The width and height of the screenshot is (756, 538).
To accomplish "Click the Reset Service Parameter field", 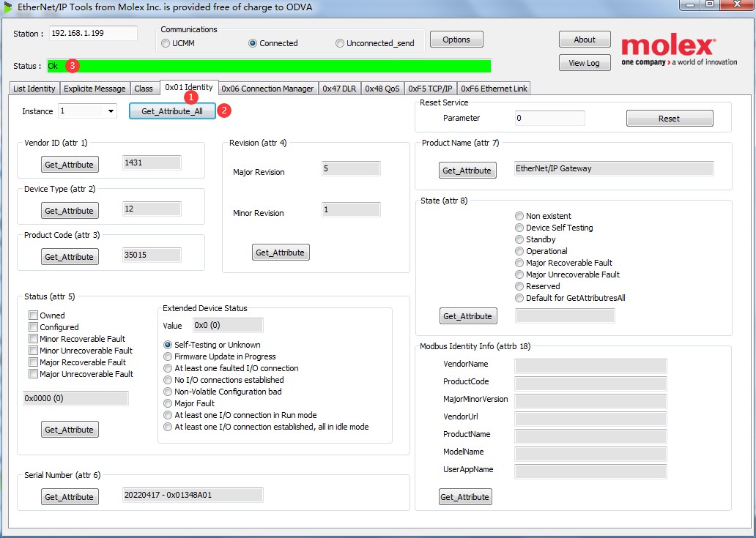I will point(549,118).
